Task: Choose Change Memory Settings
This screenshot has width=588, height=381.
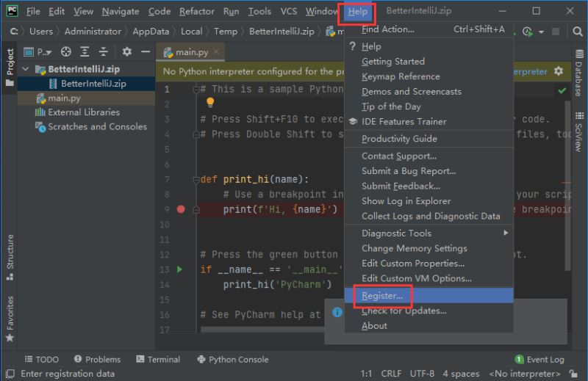Action: [429, 248]
